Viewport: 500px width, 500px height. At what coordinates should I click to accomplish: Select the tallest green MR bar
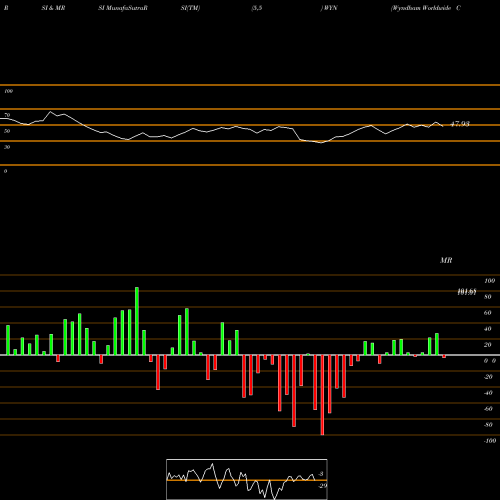(x=137, y=321)
